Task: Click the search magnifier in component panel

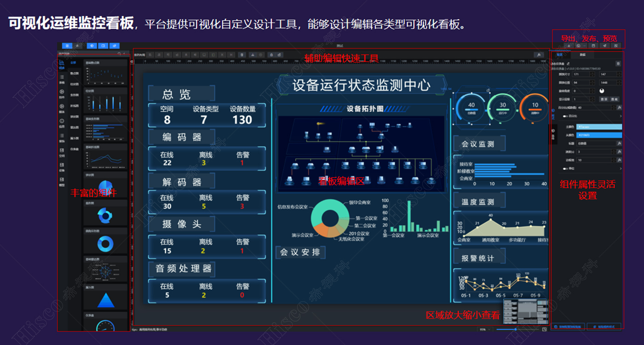Action: point(119,54)
